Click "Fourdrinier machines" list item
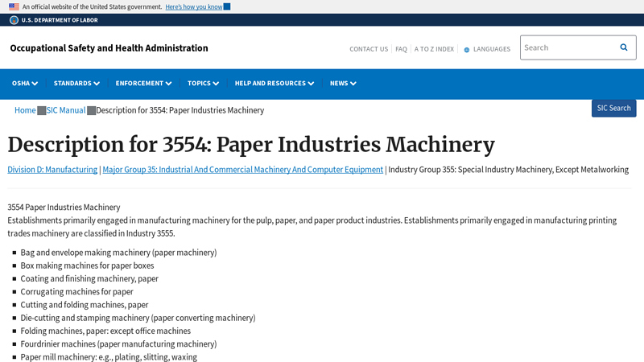 coord(118,344)
